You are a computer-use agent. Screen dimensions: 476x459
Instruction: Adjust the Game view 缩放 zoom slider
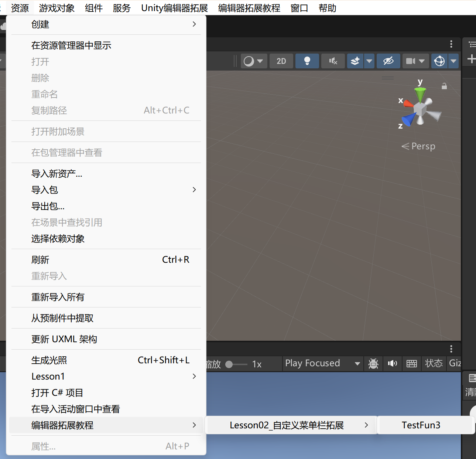229,364
